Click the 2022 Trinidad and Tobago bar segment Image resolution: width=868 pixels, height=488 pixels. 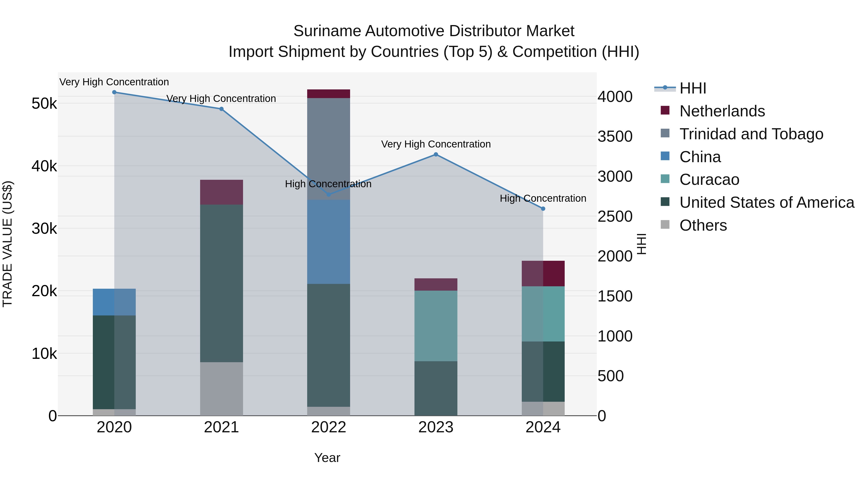tap(329, 149)
